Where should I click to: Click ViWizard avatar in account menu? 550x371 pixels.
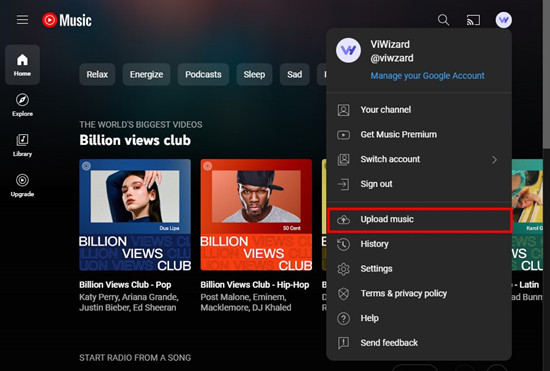click(348, 50)
